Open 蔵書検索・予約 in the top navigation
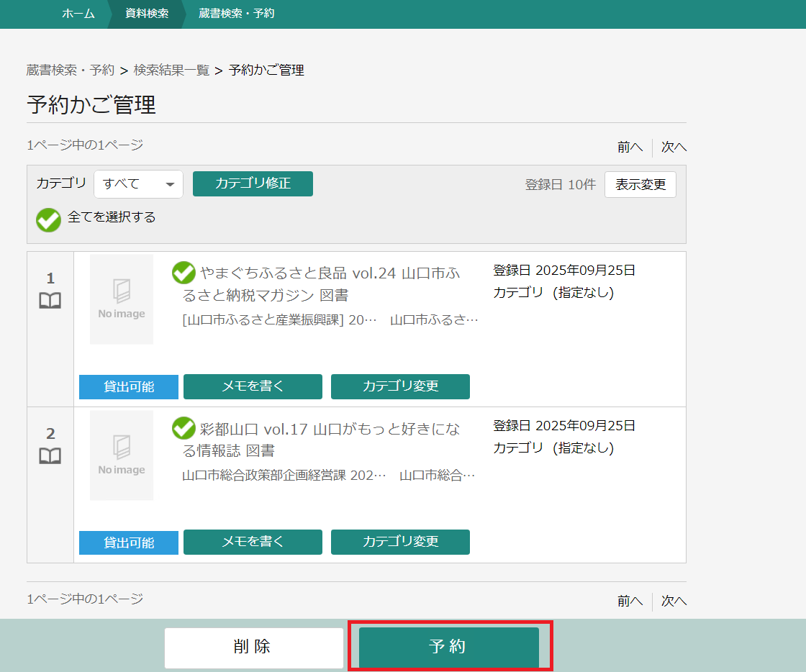The width and height of the screenshot is (806, 672). (236, 14)
